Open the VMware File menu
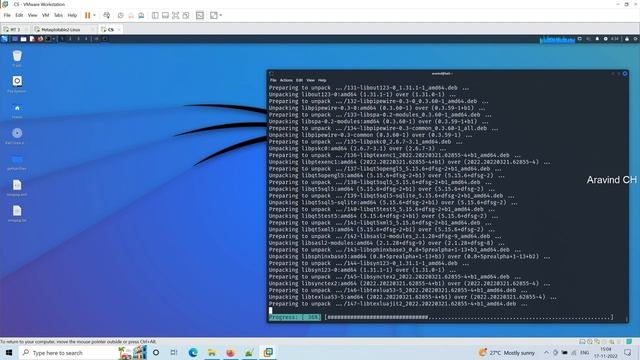 click(7, 15)
